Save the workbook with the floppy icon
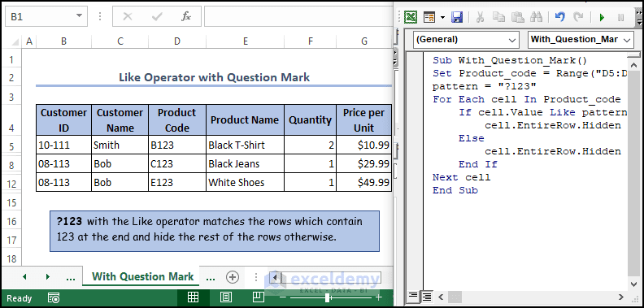Viewport: 644px width, 308px height. pos(457,17)
